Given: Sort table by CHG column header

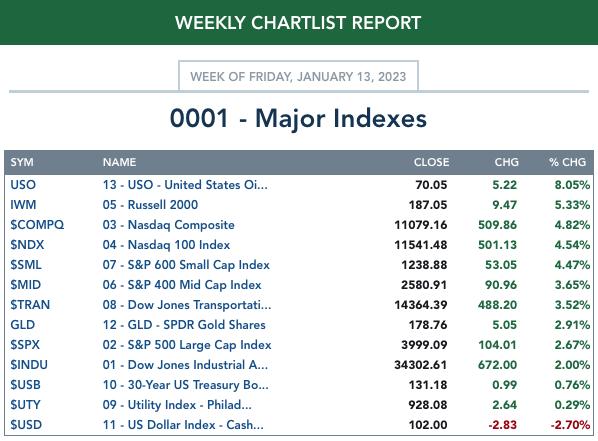Looking at the screenshot, I should click(x=506, y=162).
